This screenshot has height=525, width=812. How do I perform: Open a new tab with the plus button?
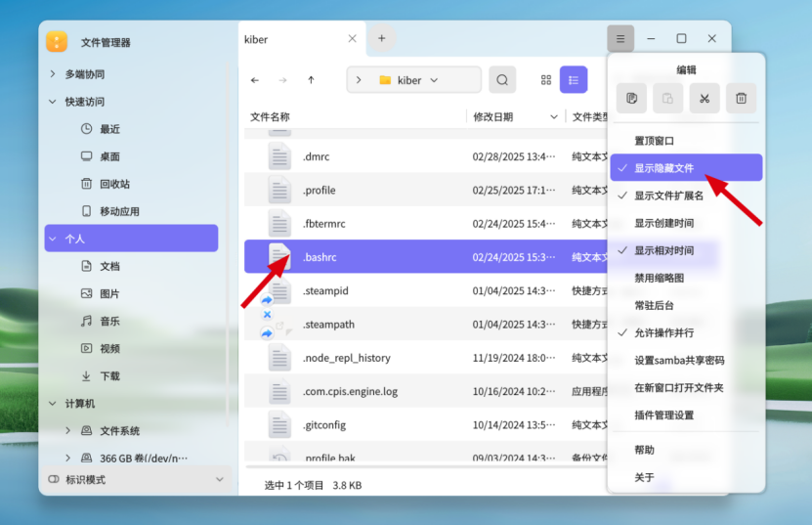(382, 39)
